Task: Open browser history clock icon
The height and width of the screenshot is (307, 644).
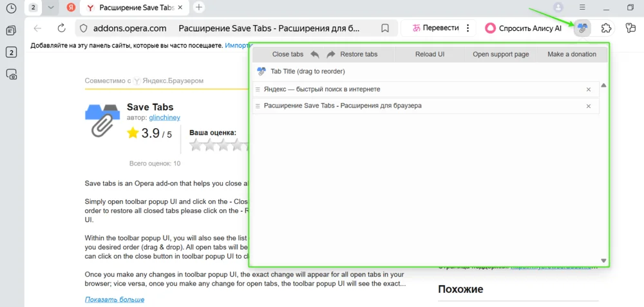Action: click(12, 8)
